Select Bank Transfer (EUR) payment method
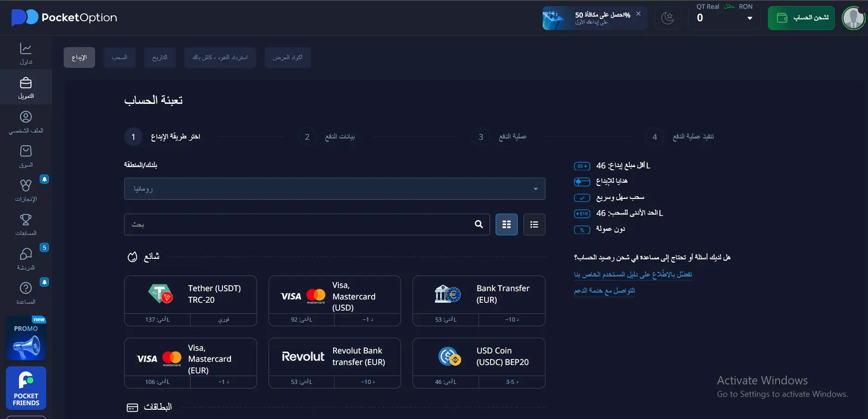This screenshot has height=419, width=868. (479, 301)
